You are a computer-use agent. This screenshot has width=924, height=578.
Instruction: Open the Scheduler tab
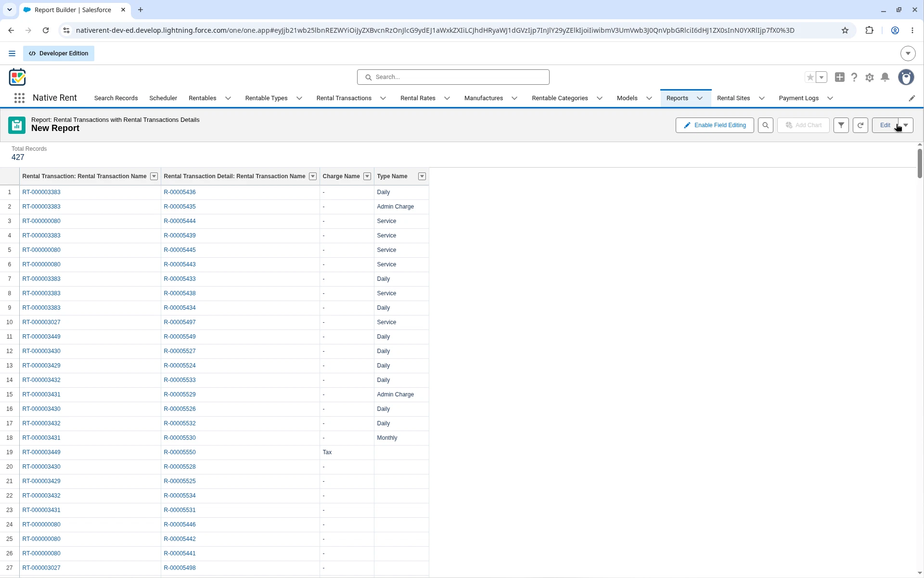163,98
